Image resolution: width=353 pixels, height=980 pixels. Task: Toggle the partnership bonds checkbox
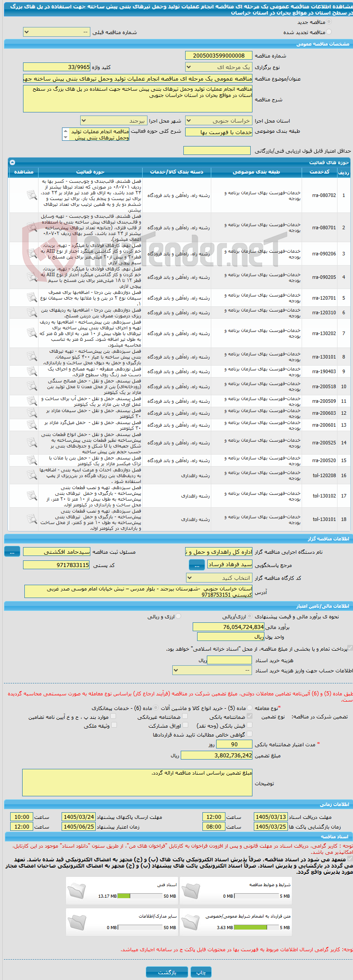186,725
